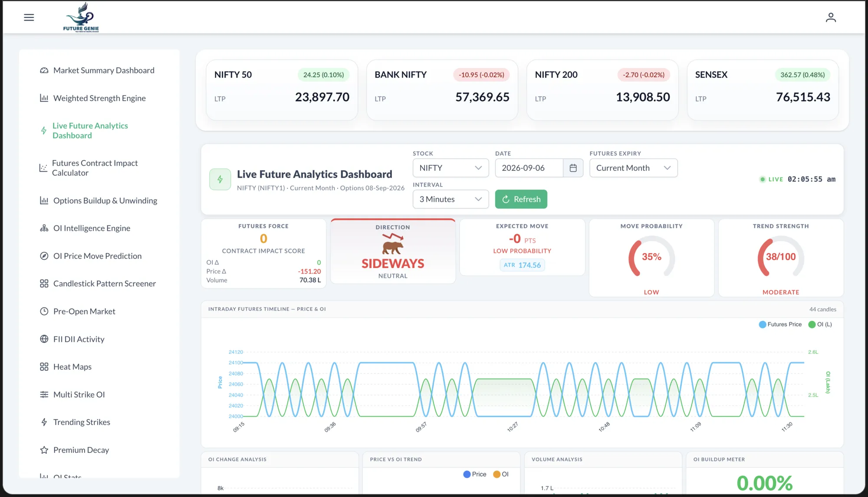Click the '24.25 (0.10%)' NIFTY 50 change badge
This screenshot has width=868, height=497.
[323, 75]
